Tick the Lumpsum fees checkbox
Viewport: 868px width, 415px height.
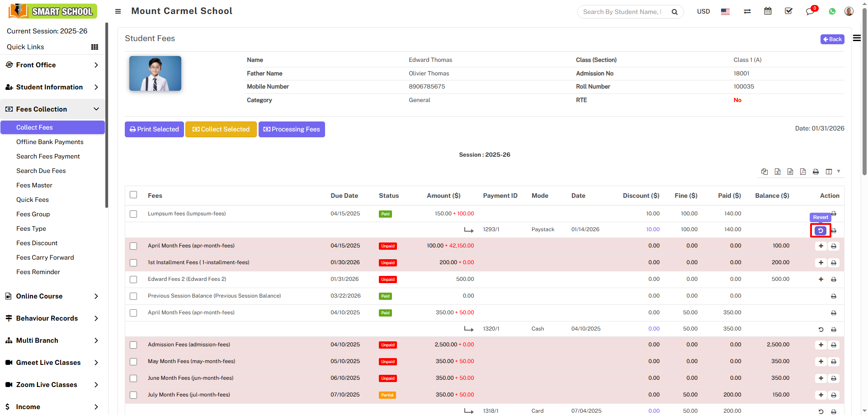point(133,214)
